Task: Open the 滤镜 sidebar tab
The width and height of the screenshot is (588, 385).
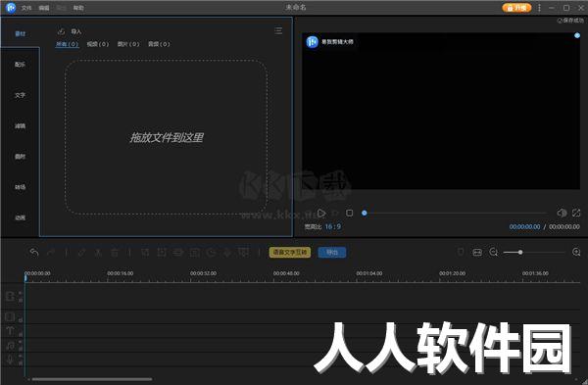Action: coord(20,126)
